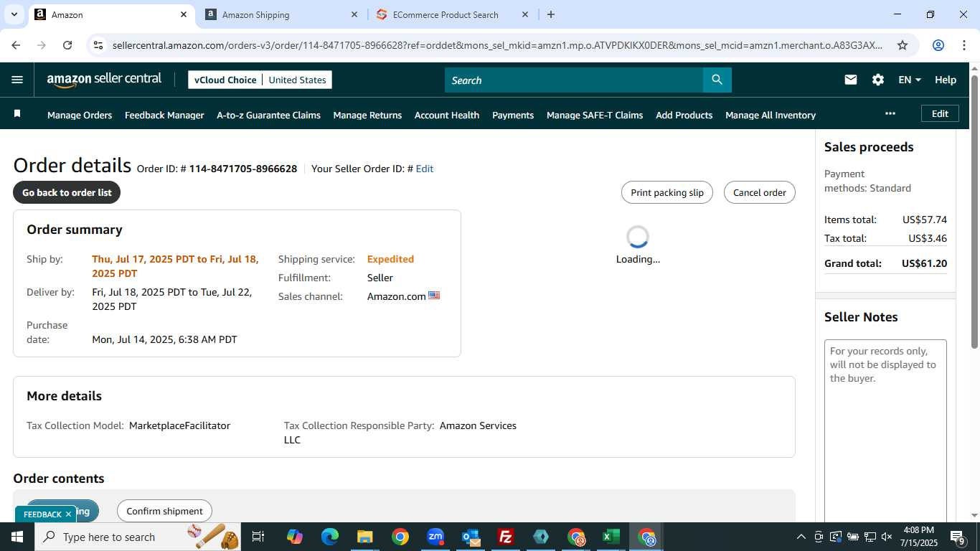This screenshot has width=980, height=551.
Task: Open the three-dot more menu
Action: (890, 113)
